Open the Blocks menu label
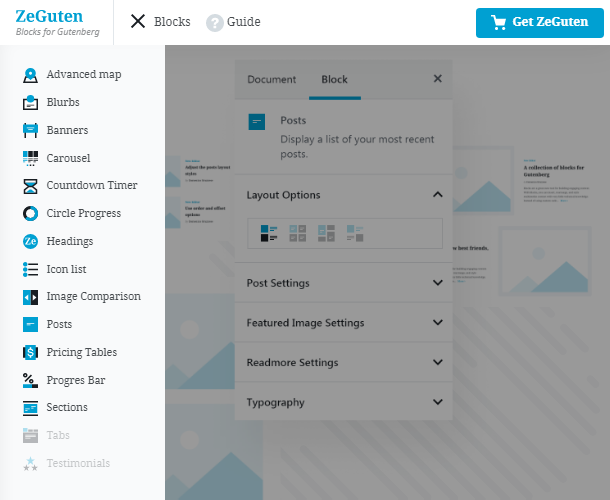This screenshot has height=500, width=610. pos(172,22)
